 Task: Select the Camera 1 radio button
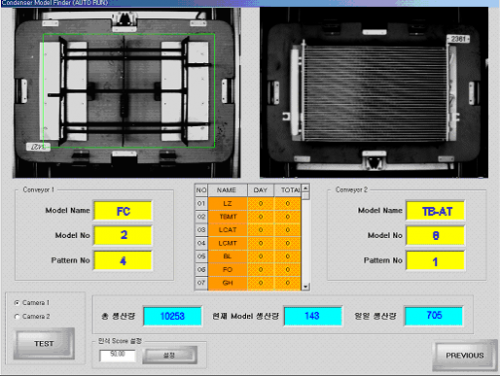pyautogui.click(x=17, y=303)
